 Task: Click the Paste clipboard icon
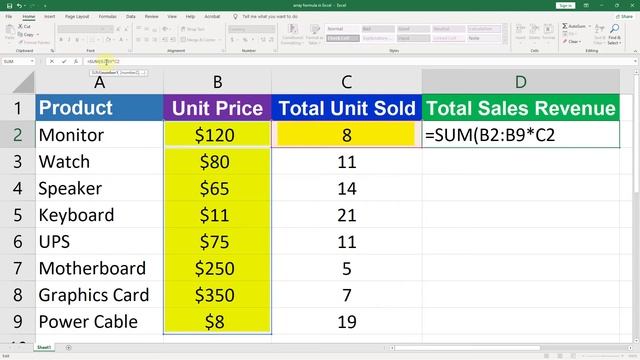point(9,30)
